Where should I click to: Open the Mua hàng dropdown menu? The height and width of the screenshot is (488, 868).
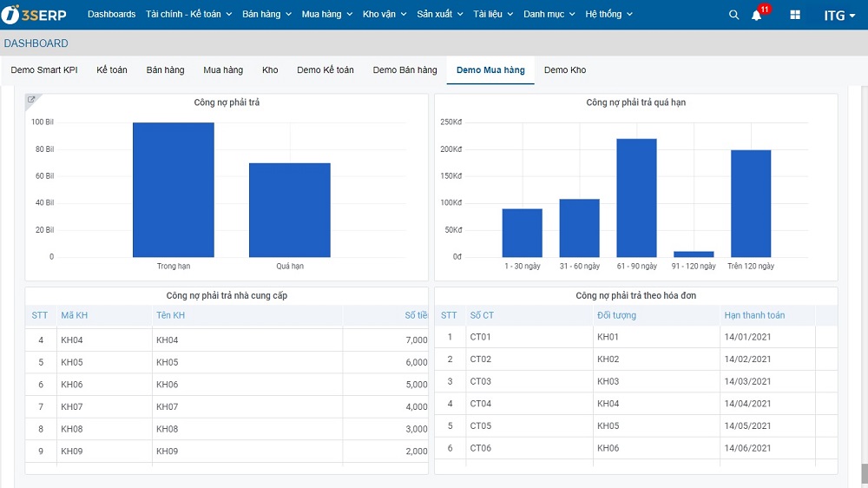click(x=326, y=15)
